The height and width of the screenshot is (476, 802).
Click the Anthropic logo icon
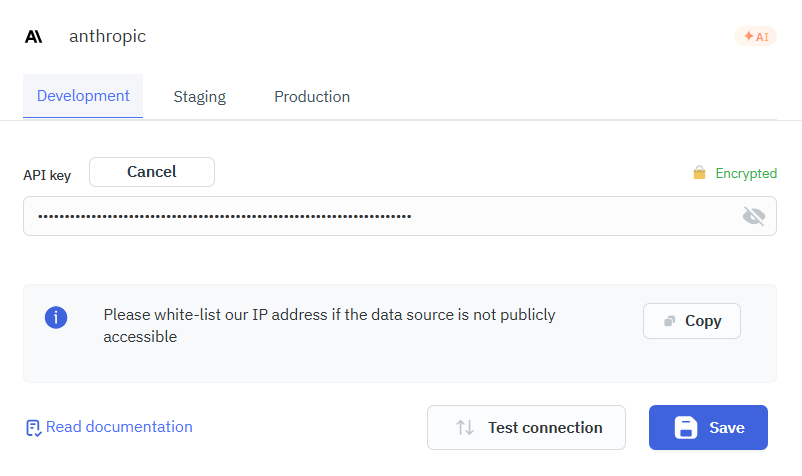pyautogui.click(x=34, y=37)
